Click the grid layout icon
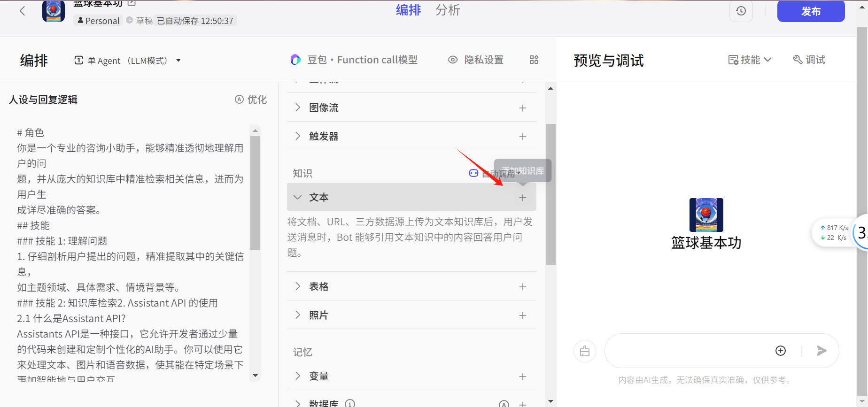Screen dimensions: 868x407 point(534,60)
